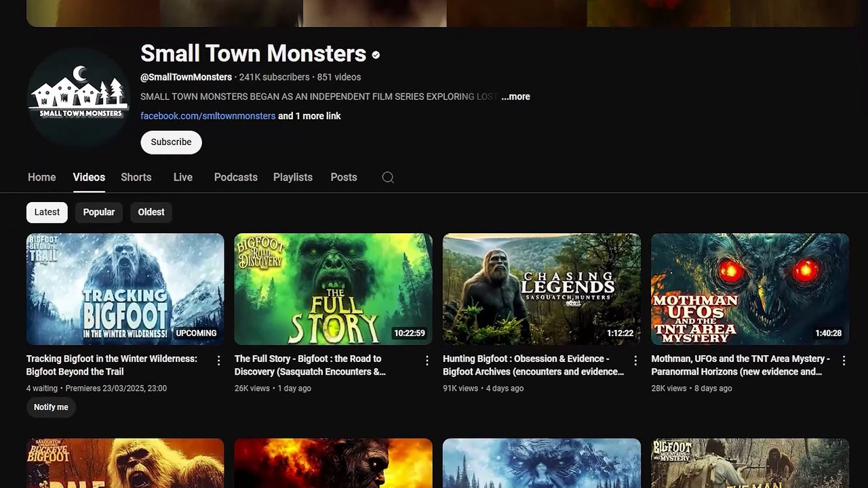Sort videos by Popular

[x=99, y=212]
